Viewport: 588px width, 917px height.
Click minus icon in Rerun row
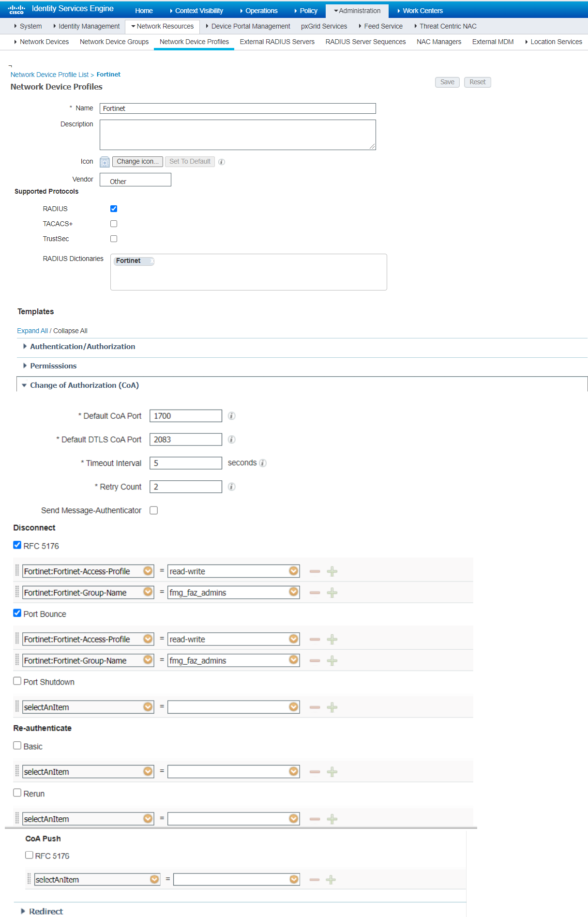315,819
